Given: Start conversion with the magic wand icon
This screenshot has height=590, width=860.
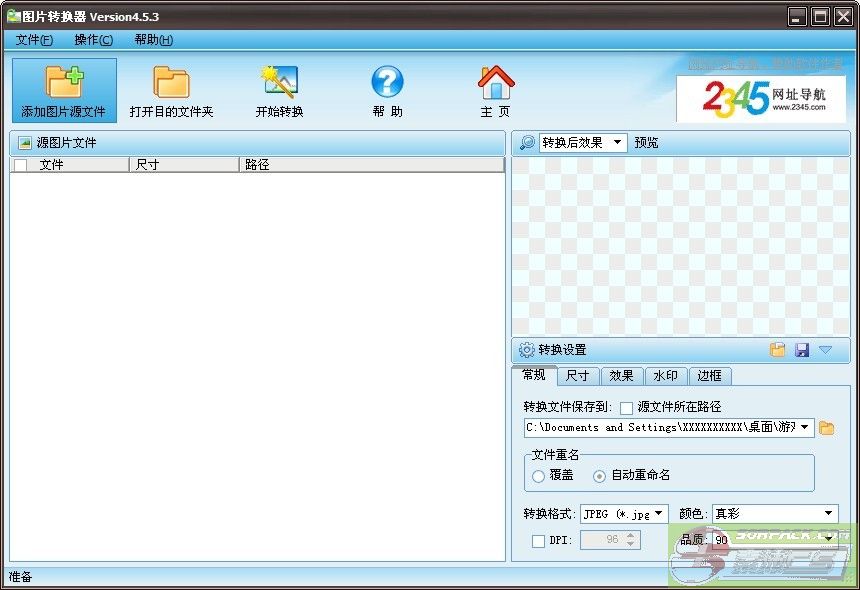Looking at the screenshot, I should pos(279,82).
